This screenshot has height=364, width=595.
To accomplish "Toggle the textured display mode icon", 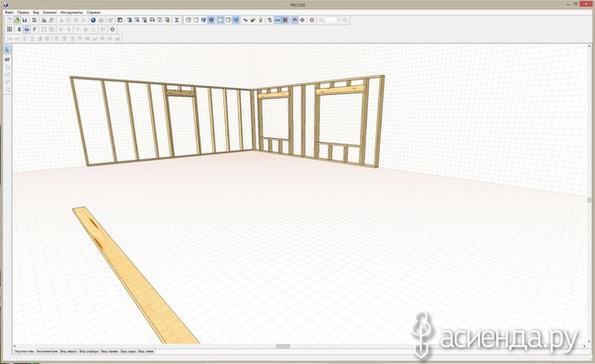I will pos(211,20).
